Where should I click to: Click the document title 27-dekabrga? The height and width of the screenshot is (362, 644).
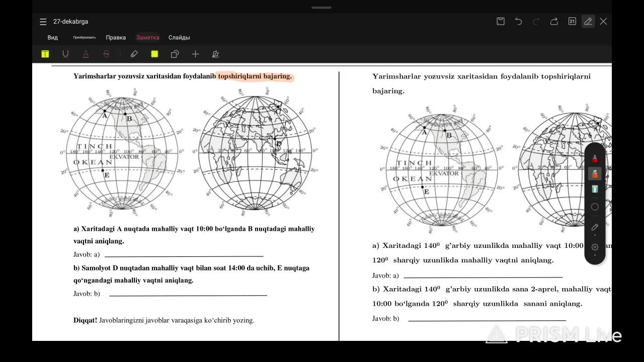70,22
